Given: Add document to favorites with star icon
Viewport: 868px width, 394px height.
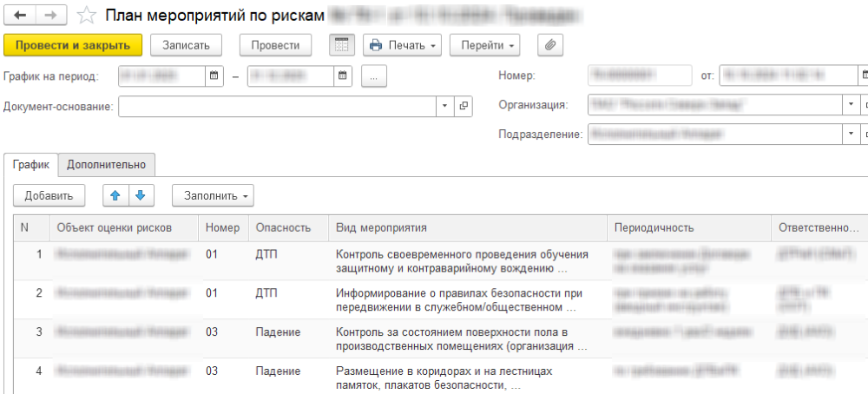Looking at the screenshot, I should [x=86, y=16].
